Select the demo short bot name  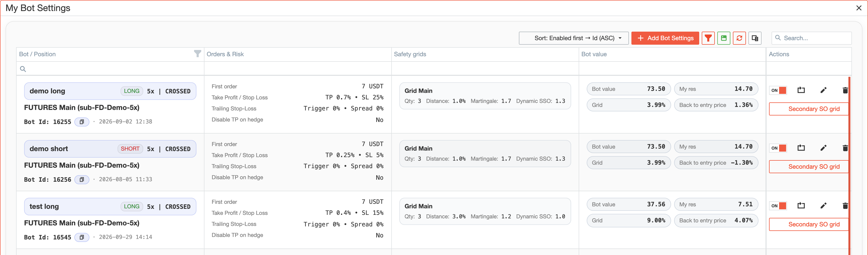coord(48,149)
